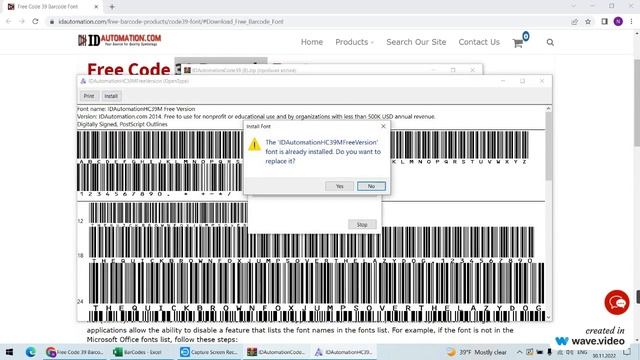Viewport: 640px width, 360px height.
Task: Open the Windows notification center icon
Action: [627, 352]
